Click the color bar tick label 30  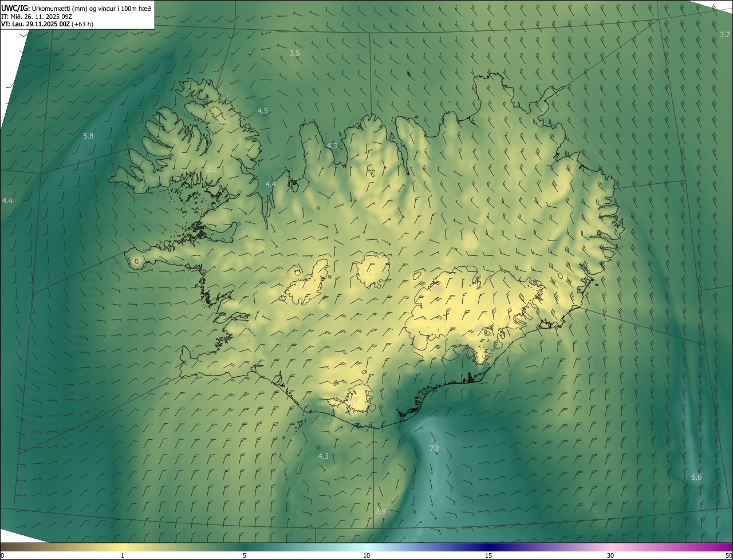point(610,555)
